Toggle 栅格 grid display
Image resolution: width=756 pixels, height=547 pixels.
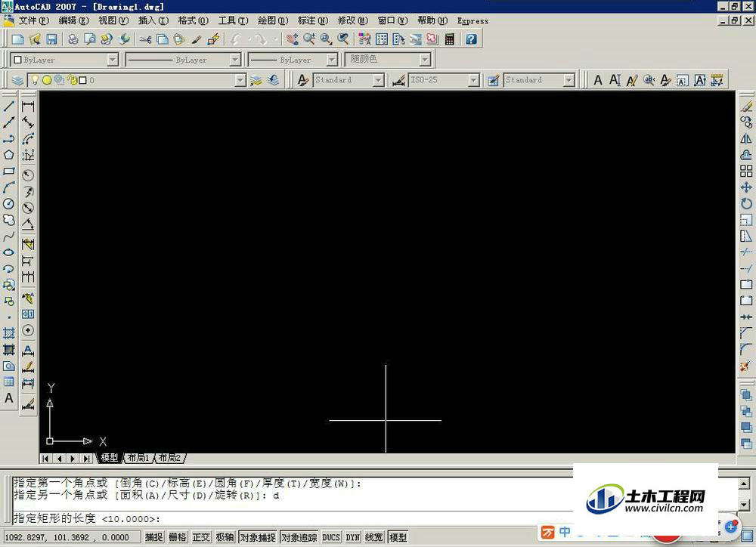pyautogui.click(x=178, y=537)
